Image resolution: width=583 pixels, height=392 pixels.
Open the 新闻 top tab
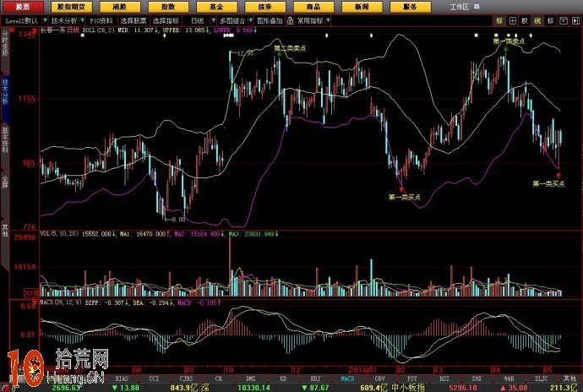click(362, 7)
